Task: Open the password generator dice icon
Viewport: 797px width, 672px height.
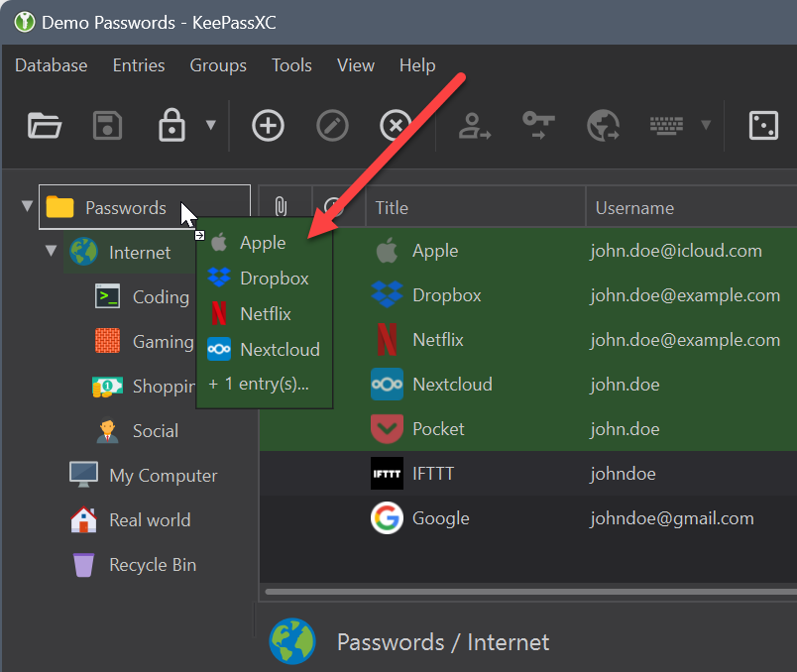Action: tap(763, 126)
